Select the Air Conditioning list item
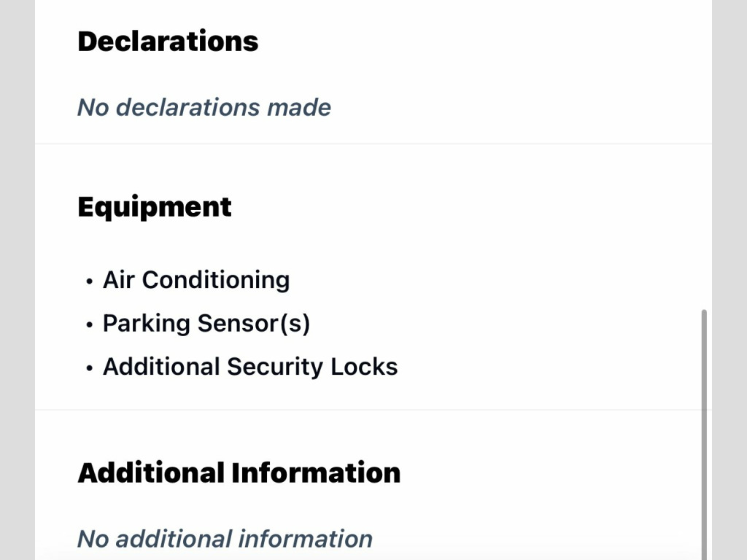Screen dimensions: 747x560 (196, 280)
